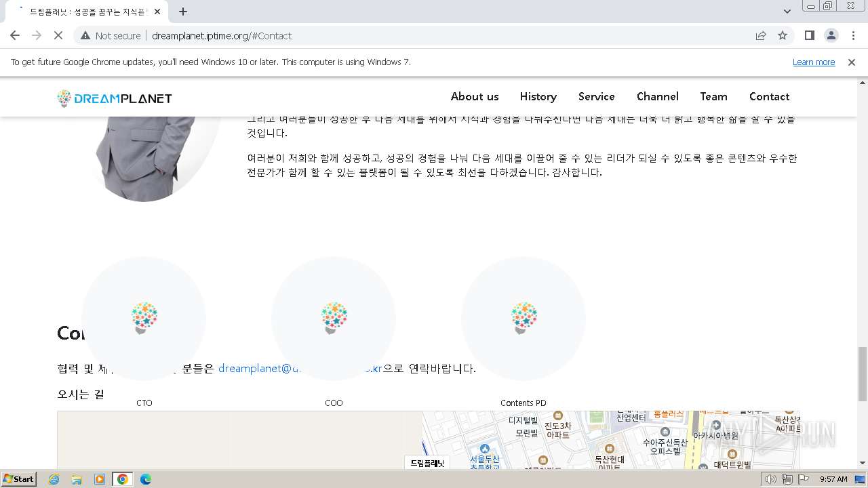
Task: Select the 오시는 길 heading
Action: click(81, 394)
